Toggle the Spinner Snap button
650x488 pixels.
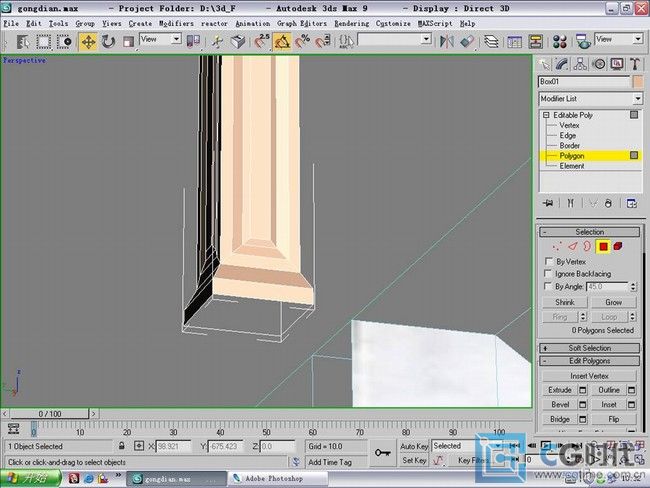pyautogui.click(x=323, y=41)
